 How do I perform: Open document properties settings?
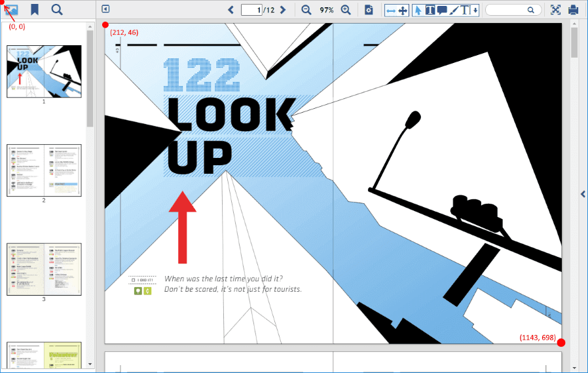369,10
